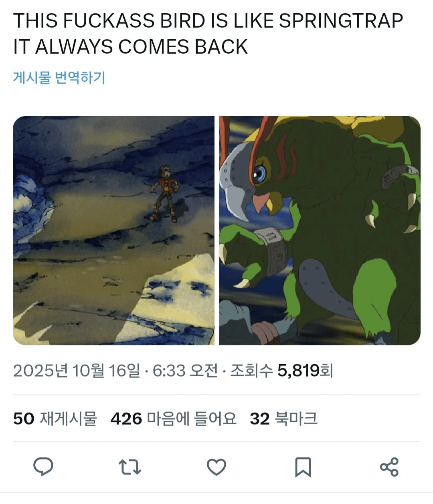Tap the repost arrows icon
Screen dimensions: 433x504
tap(130, 467)
